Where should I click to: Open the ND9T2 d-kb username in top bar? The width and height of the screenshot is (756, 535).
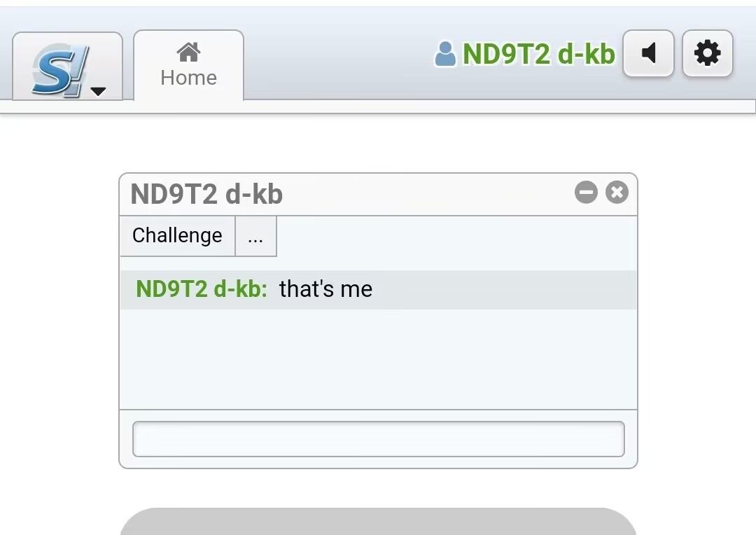pyautogui.click(x=538, y=53)
